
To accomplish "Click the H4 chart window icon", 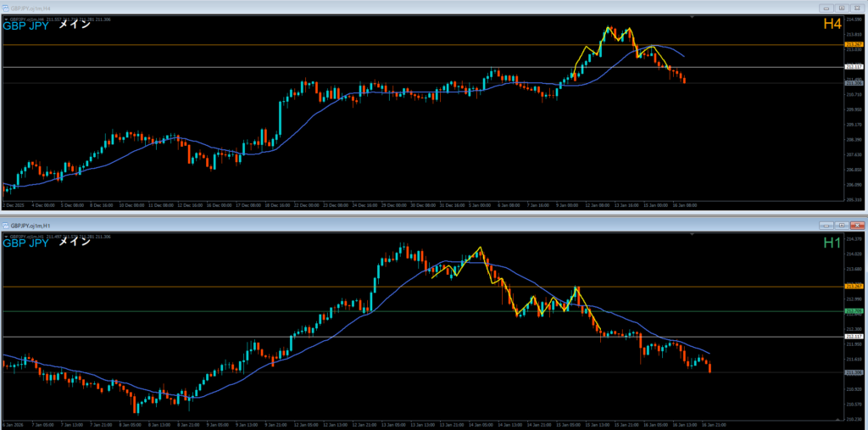I will 5,8.
